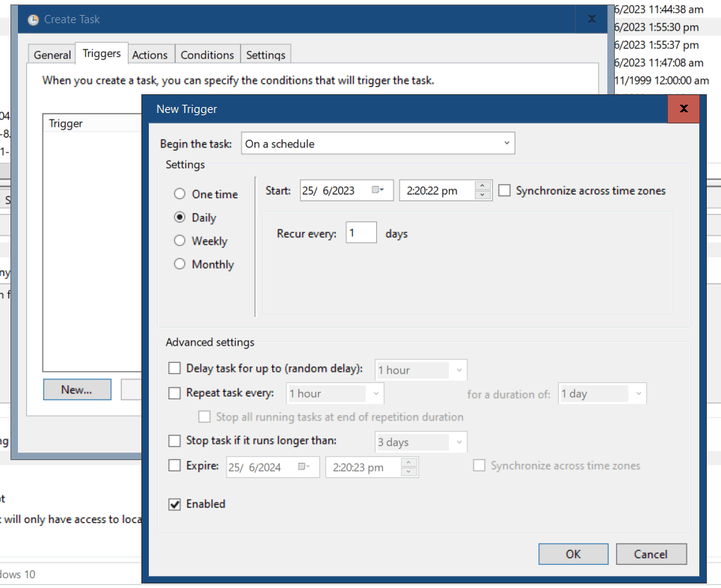721x588 pixels.
Task: Switch to the Actions tab
Action: (150, 54)
